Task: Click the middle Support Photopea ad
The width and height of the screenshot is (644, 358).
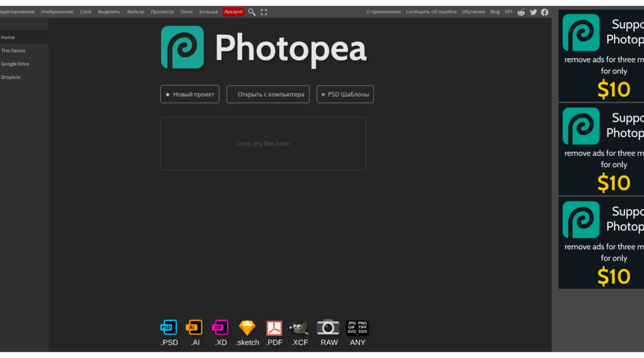Action: [x=601, y=149]
